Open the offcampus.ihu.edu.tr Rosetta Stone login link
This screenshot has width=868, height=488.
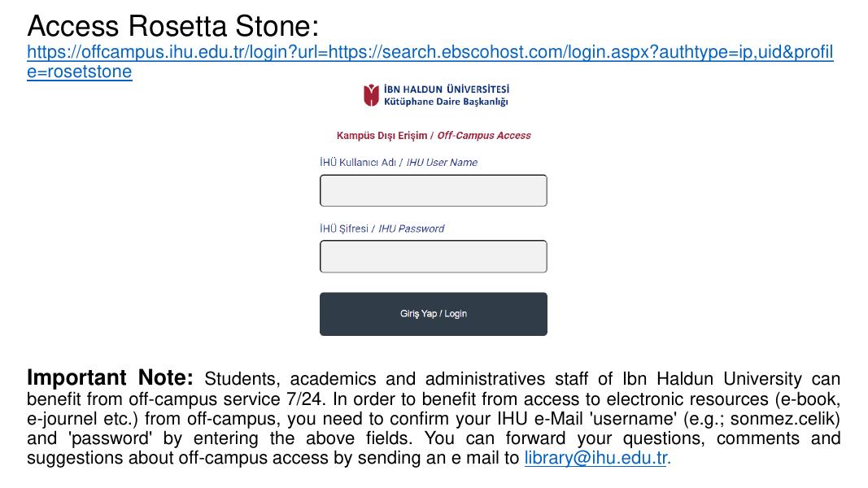(x=430, y=53)
